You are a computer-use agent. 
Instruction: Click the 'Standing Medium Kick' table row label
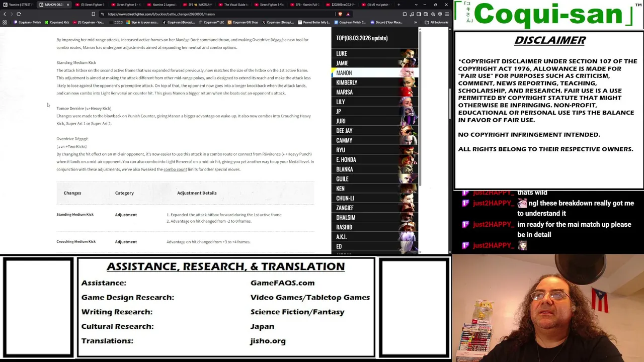pos(75,215)
